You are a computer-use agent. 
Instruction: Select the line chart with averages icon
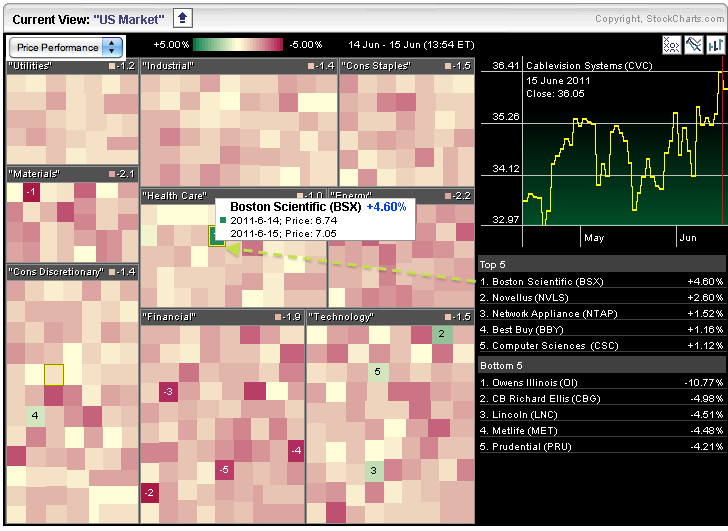(694, 45)
